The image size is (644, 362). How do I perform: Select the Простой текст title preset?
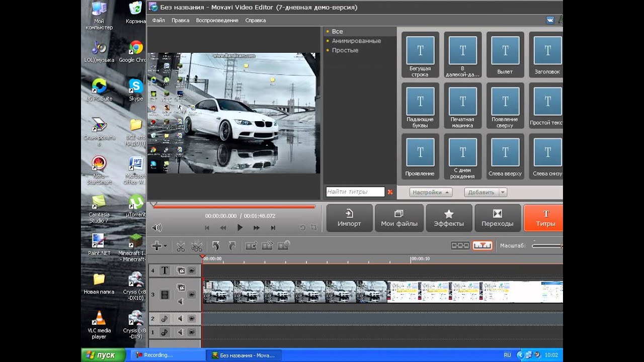point(547,106)
